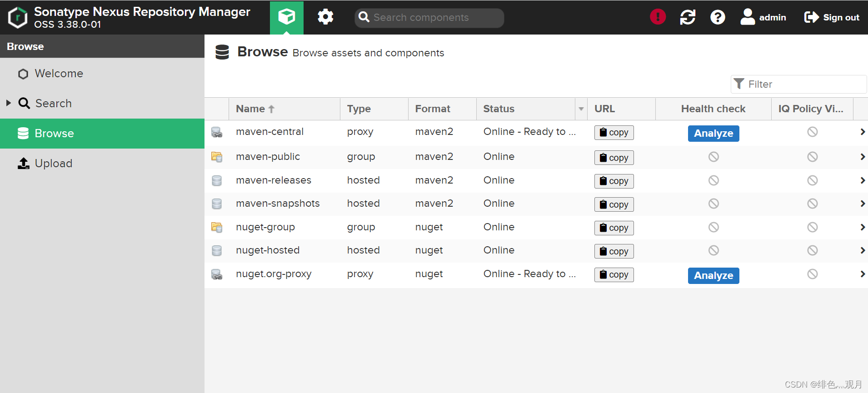The width and height of the screenshot is (868, 393).
Task: Open the nuget-hosted repository name
Action: pos(268,250)
